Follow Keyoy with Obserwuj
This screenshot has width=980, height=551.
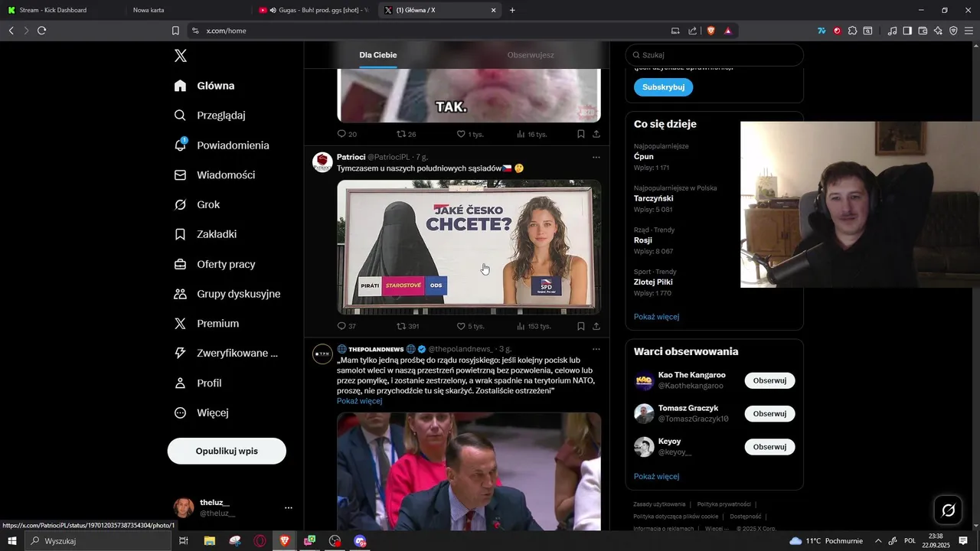769,446
